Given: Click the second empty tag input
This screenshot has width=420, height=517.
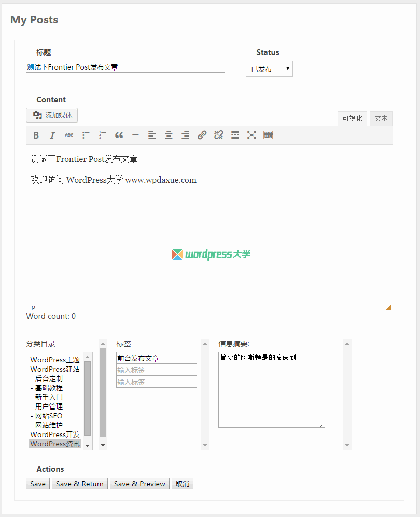Looking at the screenshot, I should [157, 370].
